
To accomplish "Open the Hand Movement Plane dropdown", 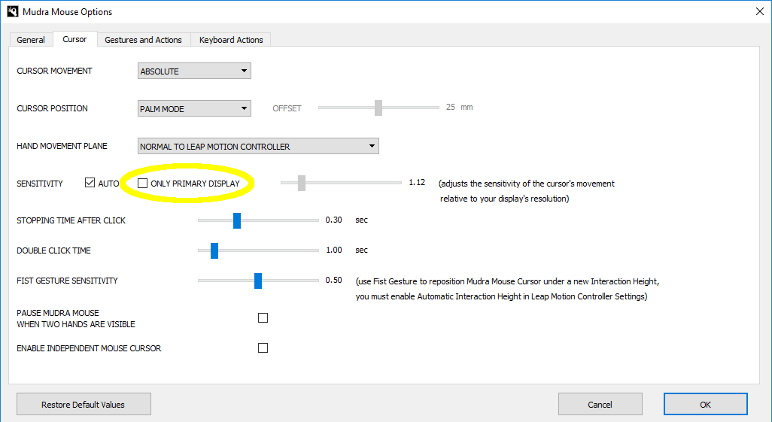I will coord(258,146).
